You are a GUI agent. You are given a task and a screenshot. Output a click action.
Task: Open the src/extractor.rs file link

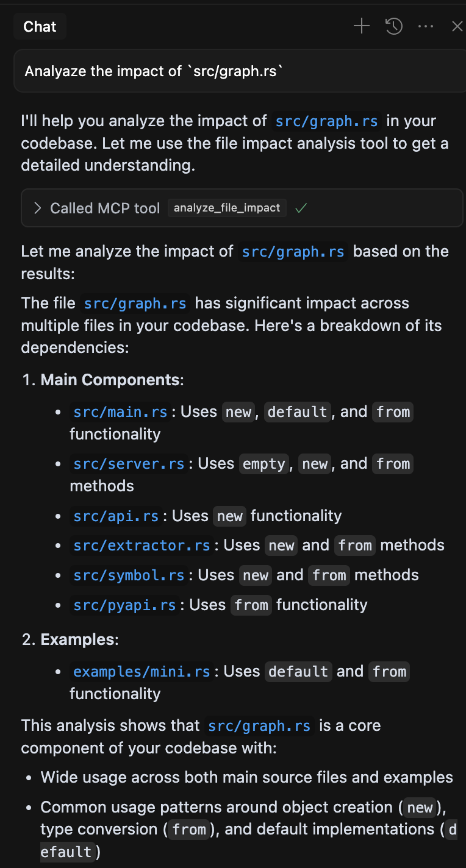pyautogui.click(x=142, y=545)
